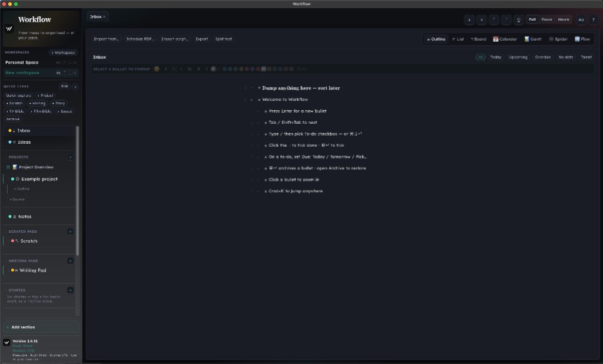The height and width of the screenshot is (364, 603).
Task: Open the Archive quick link
Action: click(13, 120)
